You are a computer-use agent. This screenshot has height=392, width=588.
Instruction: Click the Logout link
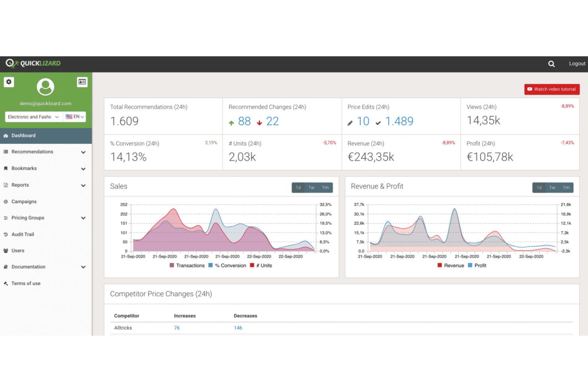[577, 64]
